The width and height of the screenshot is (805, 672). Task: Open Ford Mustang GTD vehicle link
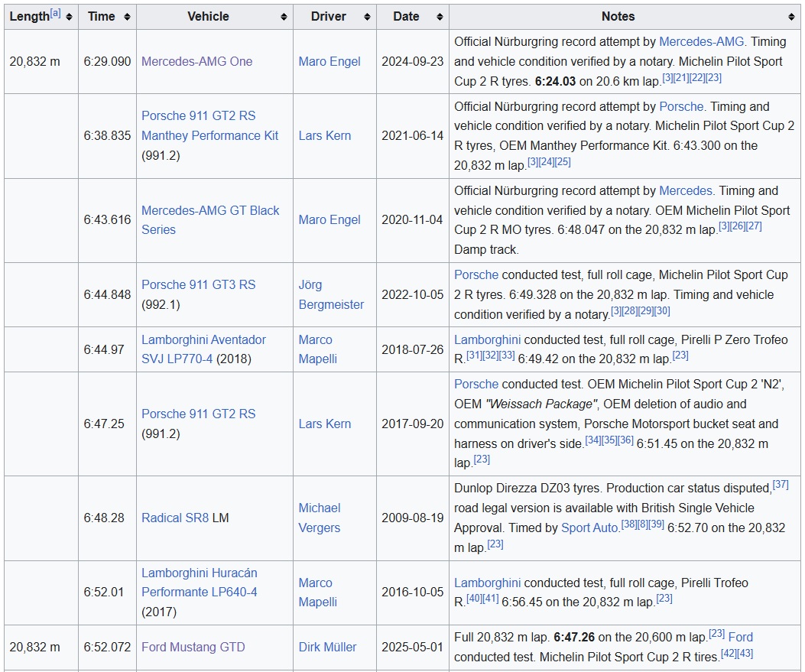pos(193,648)
